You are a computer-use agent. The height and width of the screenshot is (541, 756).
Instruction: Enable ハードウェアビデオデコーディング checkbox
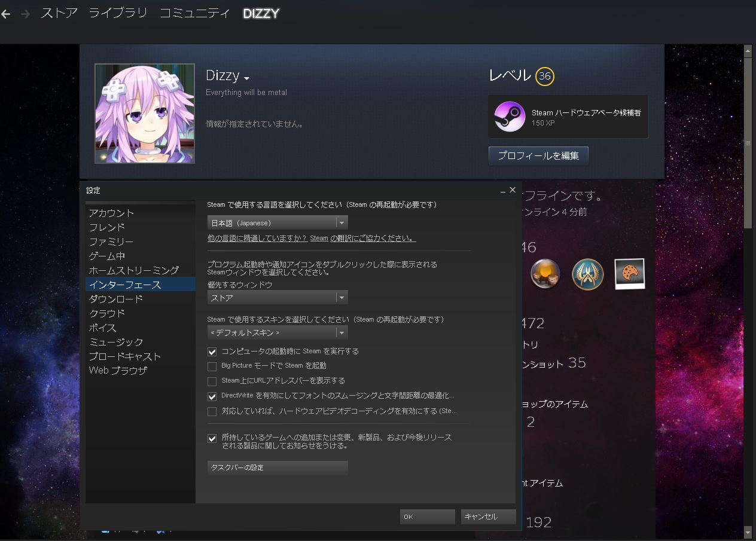click(212, 411)
